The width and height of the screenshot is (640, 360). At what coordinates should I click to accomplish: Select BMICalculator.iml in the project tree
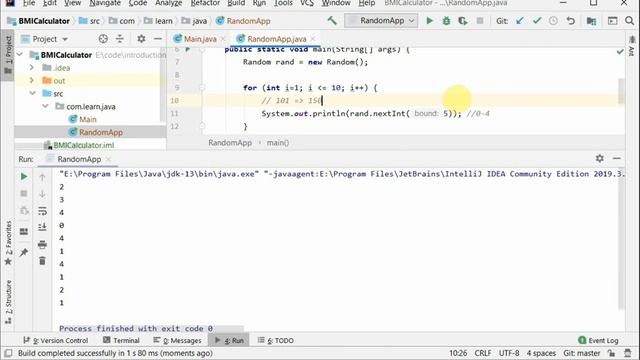[x=84, y=145]
